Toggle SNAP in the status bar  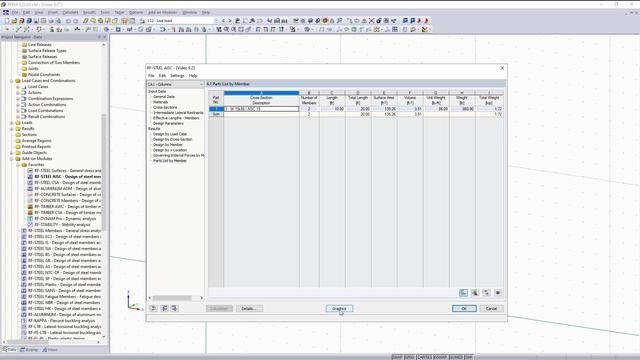pyautogui.click(x=397, y=357)
